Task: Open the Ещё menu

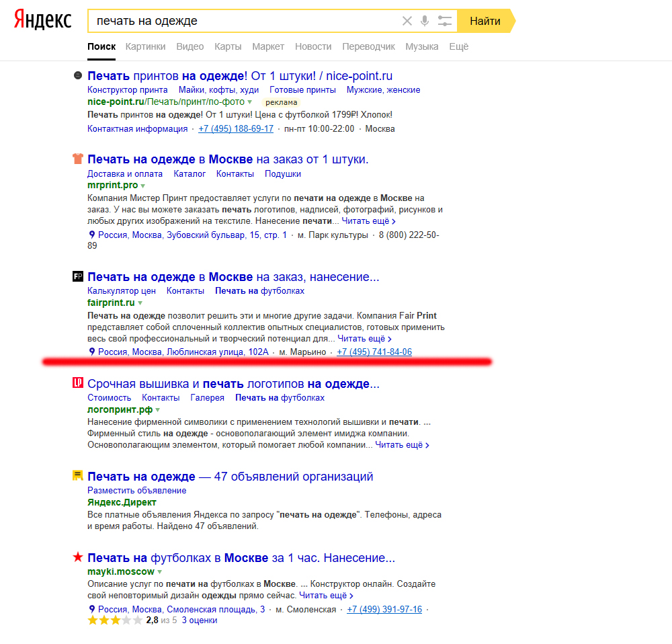Action: click(x=458, y=46)
